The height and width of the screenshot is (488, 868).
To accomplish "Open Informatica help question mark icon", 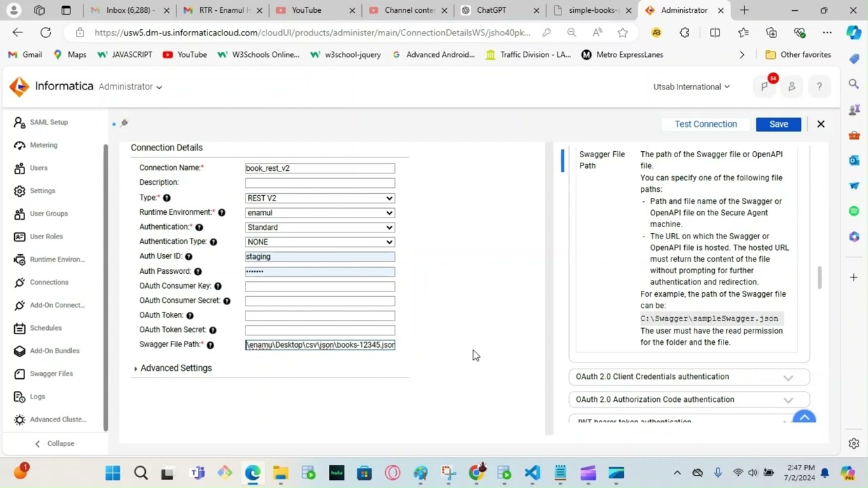I will click(x=819, y=87).
